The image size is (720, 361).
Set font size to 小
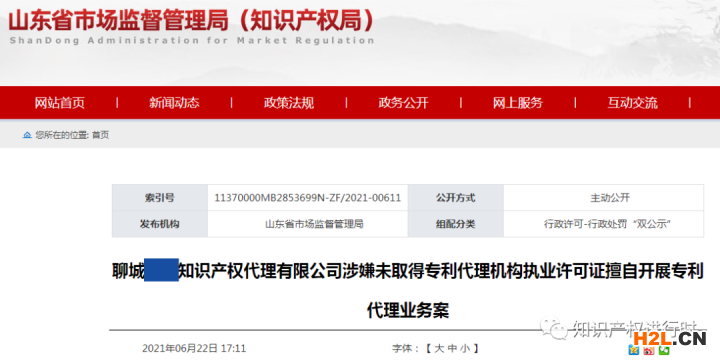click(465, 349)
